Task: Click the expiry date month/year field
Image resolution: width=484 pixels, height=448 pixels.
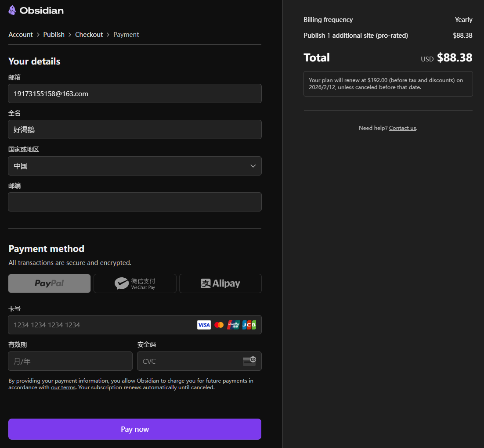Action: (x=70, y=361)
